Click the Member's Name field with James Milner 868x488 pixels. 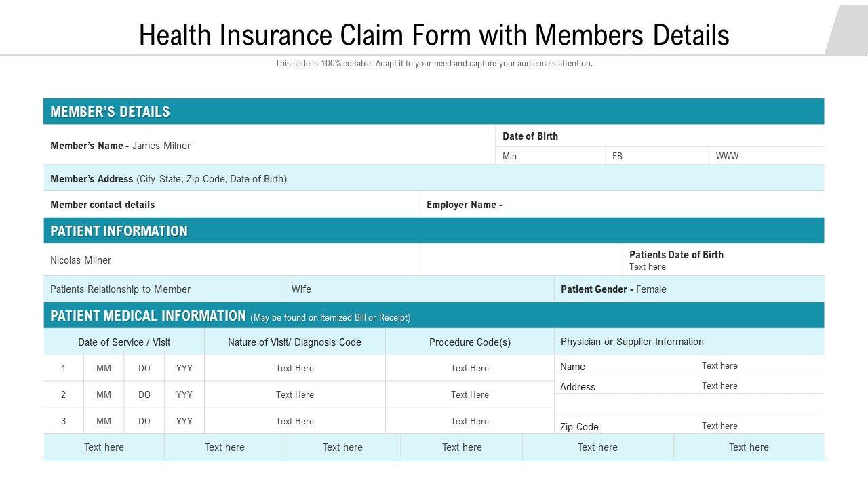[121, 146]
